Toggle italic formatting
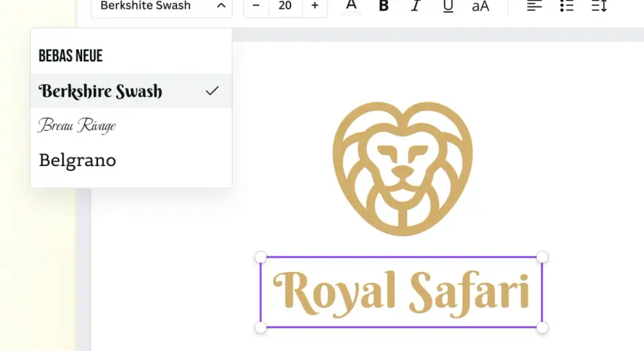This screenshot has width=644, height=351. [x=416, y=6]
